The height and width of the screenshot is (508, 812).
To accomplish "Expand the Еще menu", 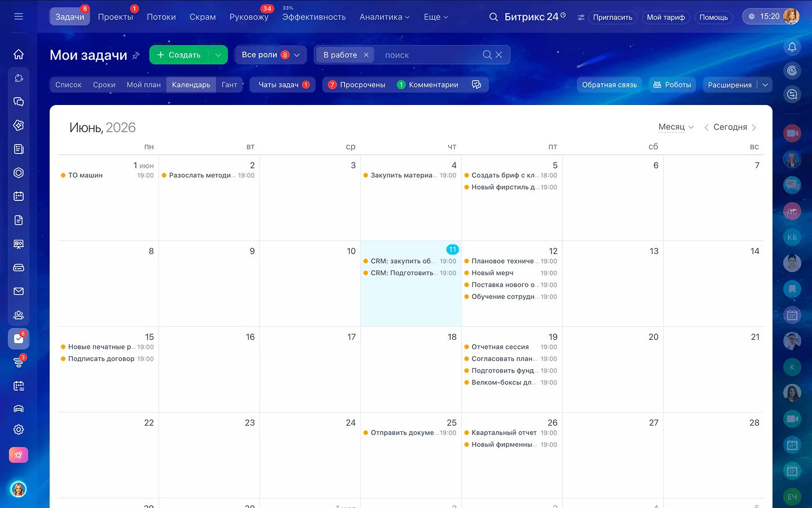I will pyautogui.click(x=436, y=17).
